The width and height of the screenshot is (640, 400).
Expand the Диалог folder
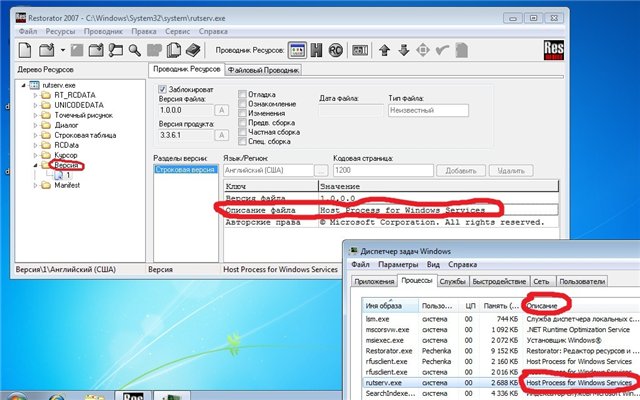(35, 125)
